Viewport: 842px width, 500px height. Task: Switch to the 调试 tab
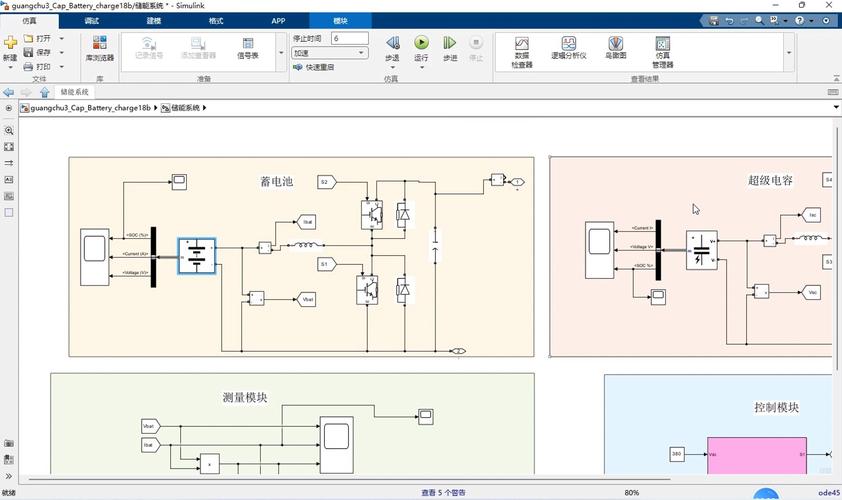[x=92, y=20]
